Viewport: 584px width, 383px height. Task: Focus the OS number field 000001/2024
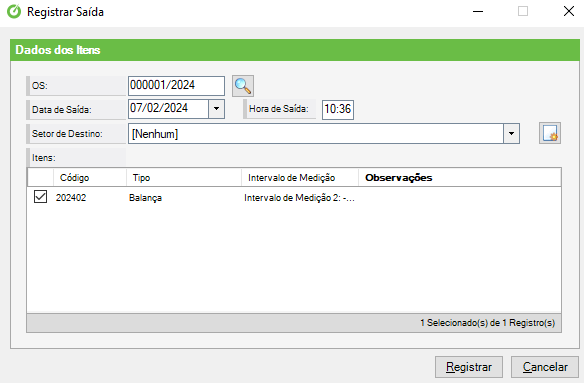click(x=176, y=86)
